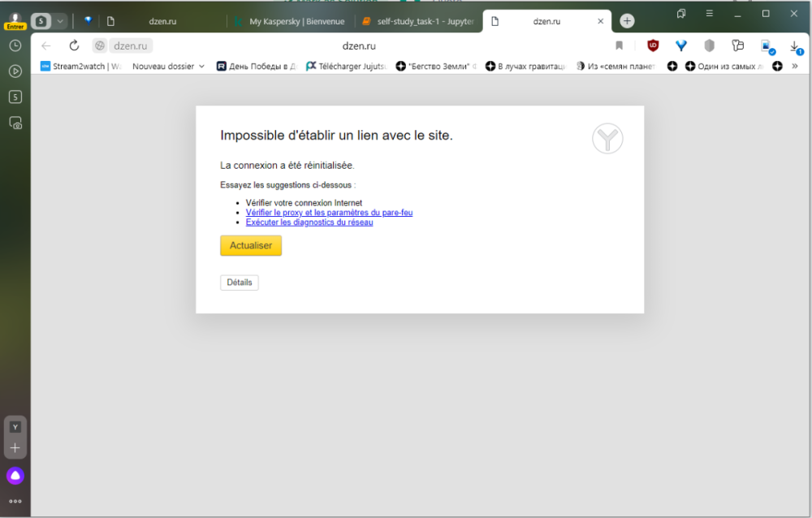Open the uBlock Origin extension icon
This screenshot has height=518, width=812.
pos(653,45)
